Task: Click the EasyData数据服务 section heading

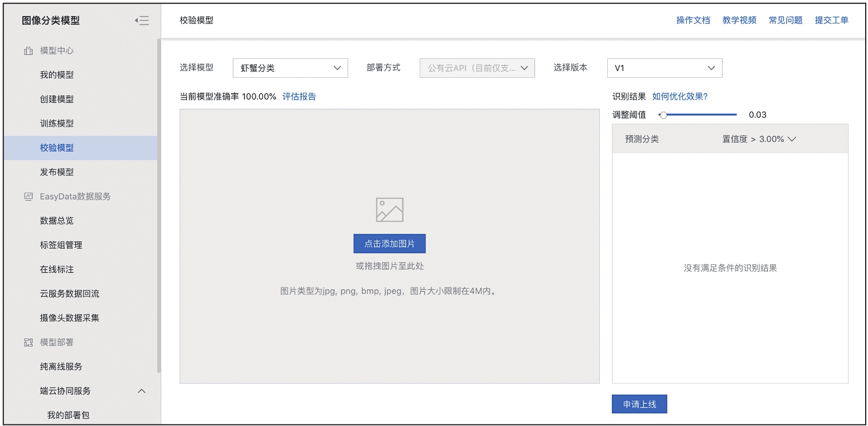Action: point(75,196)
